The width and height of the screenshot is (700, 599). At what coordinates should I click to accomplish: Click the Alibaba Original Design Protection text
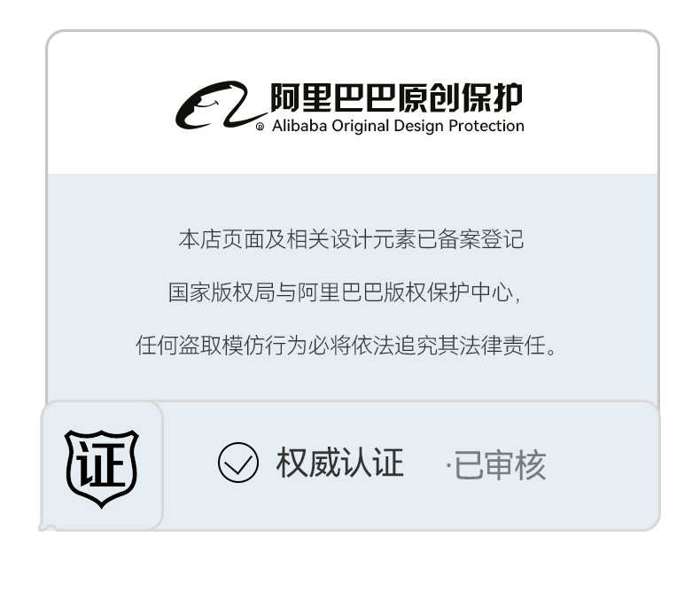tap(398, 126)
